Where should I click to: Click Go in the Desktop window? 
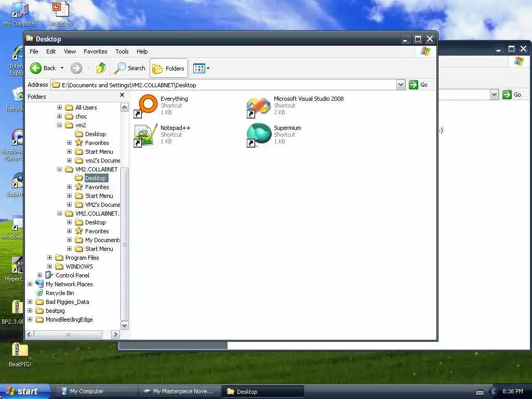418,85
